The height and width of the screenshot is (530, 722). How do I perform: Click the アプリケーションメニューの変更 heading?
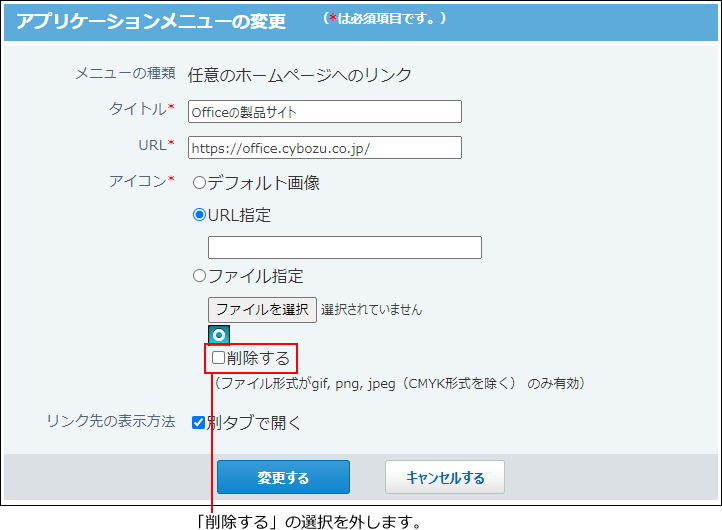click(151, 21)
